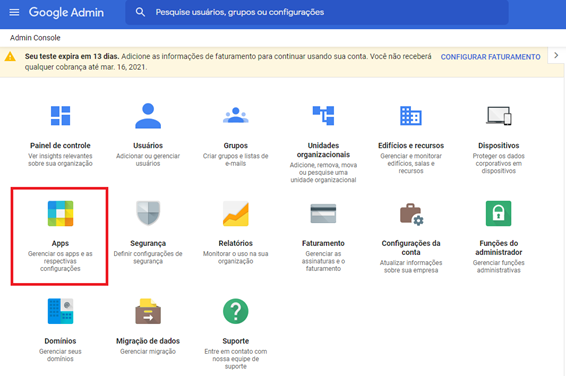Open the Domínios building icon
The width and height of the screenshot is (566, 376).
point(60,311)
